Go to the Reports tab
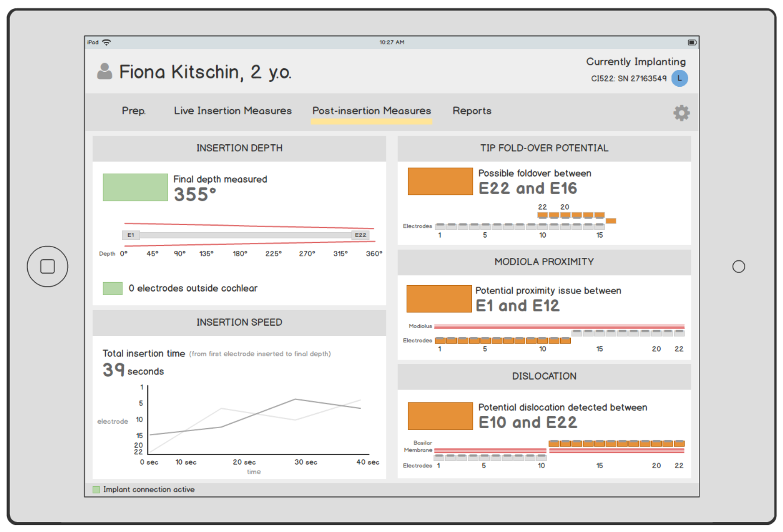This screenshot has height=532, width=783. [472, 111]
